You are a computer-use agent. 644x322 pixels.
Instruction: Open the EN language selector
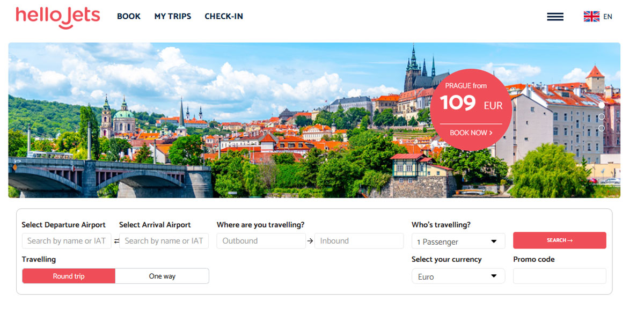608,17
